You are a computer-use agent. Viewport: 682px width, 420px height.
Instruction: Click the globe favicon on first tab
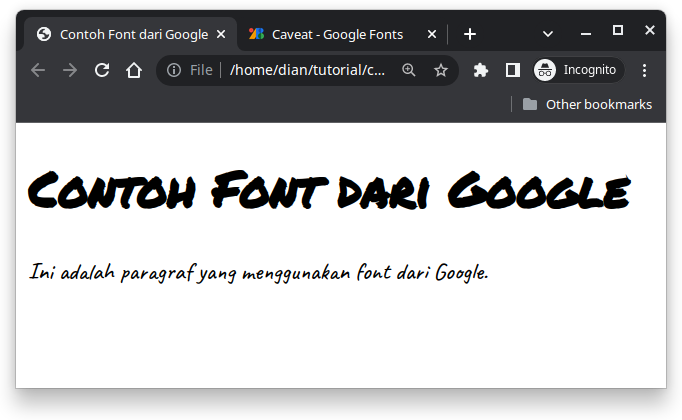click(44, 33)
